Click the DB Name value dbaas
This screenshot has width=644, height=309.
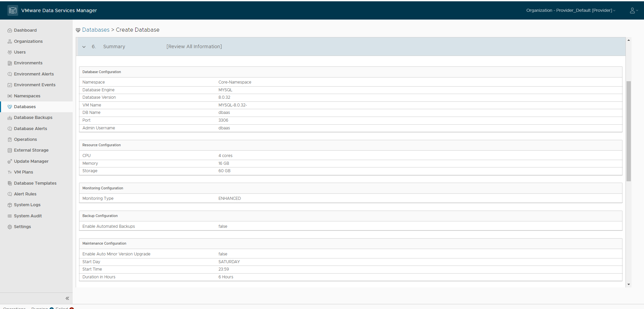224,113
